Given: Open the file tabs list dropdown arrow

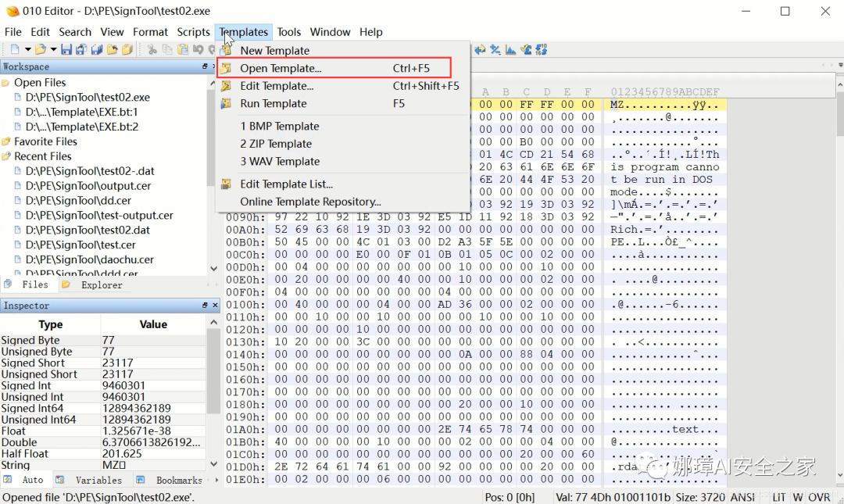Looking at the screenshot, I should [x=841, y=65].
